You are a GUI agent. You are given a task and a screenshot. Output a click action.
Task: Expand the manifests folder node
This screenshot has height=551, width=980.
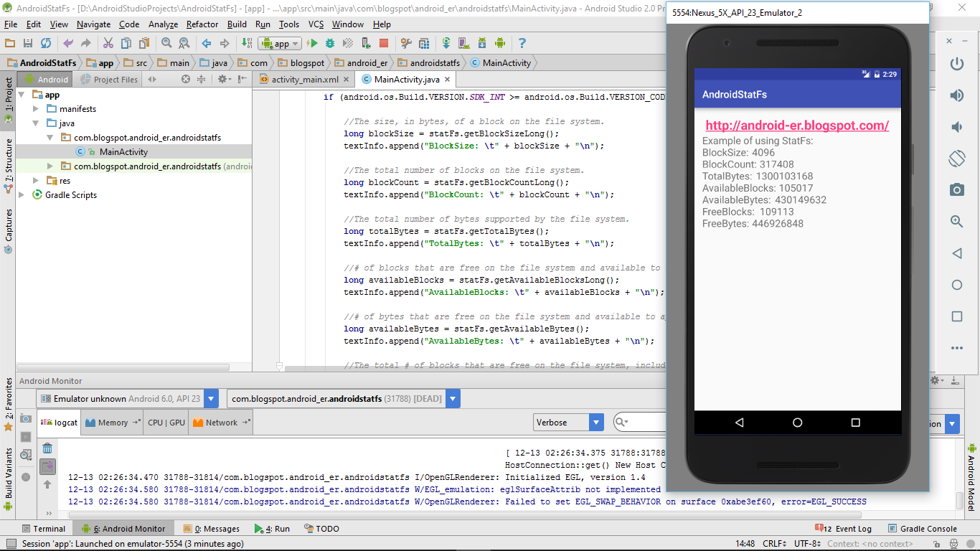coord(37,109)
